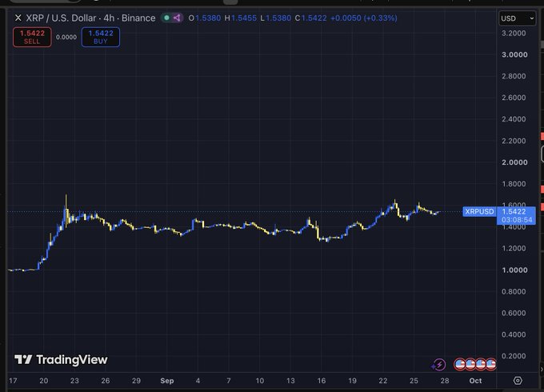This screenshot has width=544, height=392.
Task: Click the 2.0000 price axis label
Action: pyautogui.click(x=514, y=162)
